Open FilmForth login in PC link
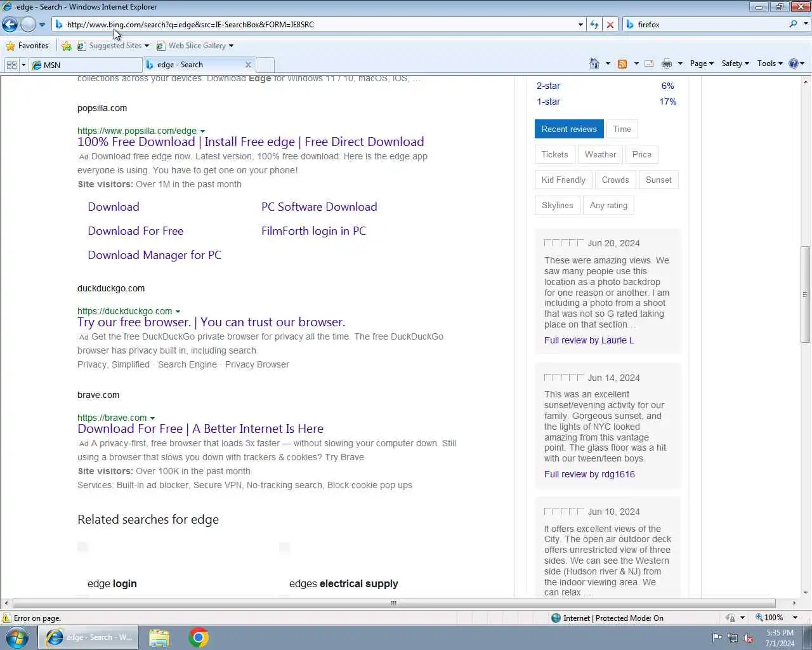This screenshot has height=650, width=812. pos(313,231)
